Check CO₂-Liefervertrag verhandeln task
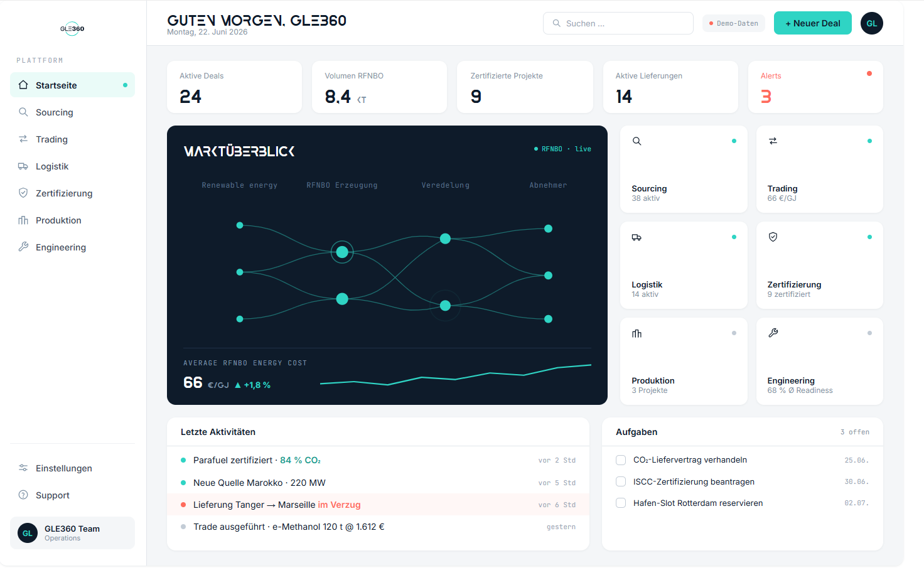This screenshot has height=580, width=924. 621,460
